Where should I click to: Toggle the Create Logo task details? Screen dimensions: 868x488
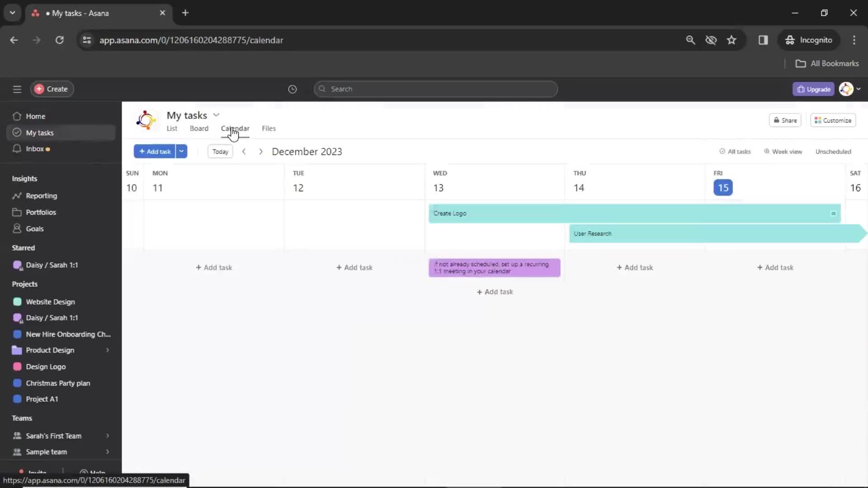coord(832,213)
